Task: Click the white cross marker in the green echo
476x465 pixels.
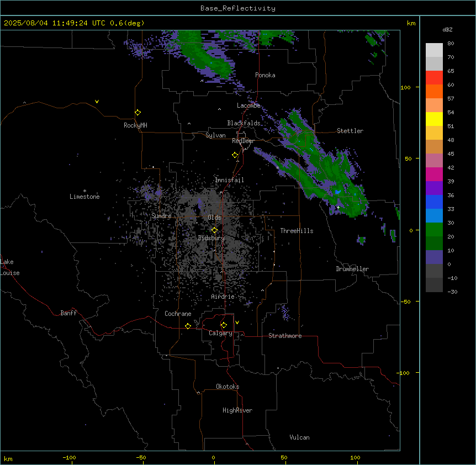Action: [x=338, y=207]
